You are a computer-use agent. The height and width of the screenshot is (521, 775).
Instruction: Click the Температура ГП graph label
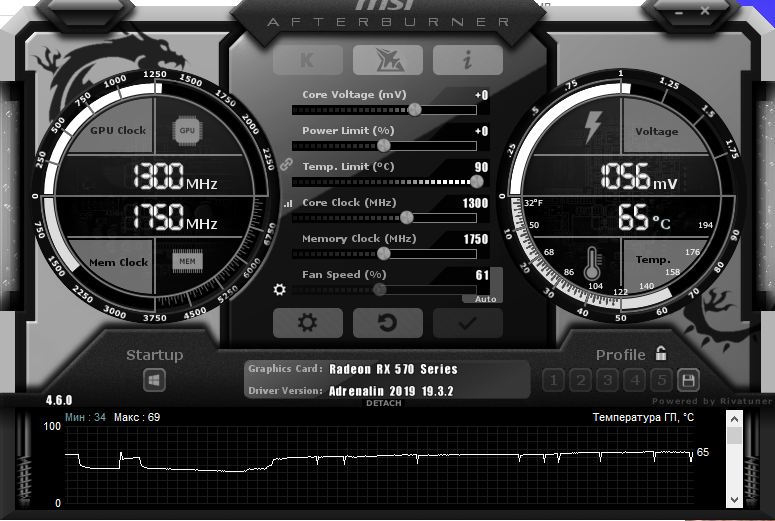click(x=643, y=417)
